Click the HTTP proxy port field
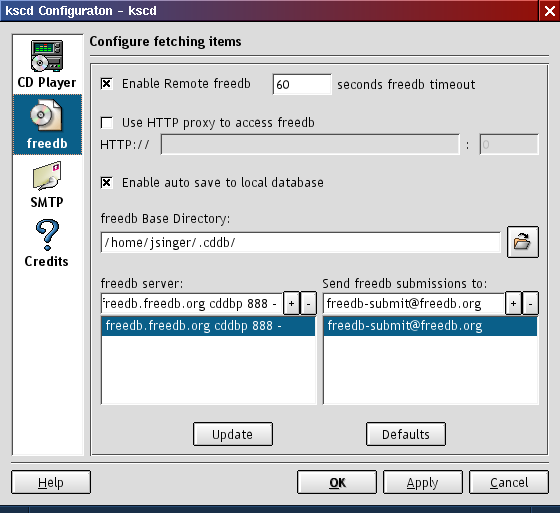The height and width of the screenshot is (513, 560). (509, 145)
